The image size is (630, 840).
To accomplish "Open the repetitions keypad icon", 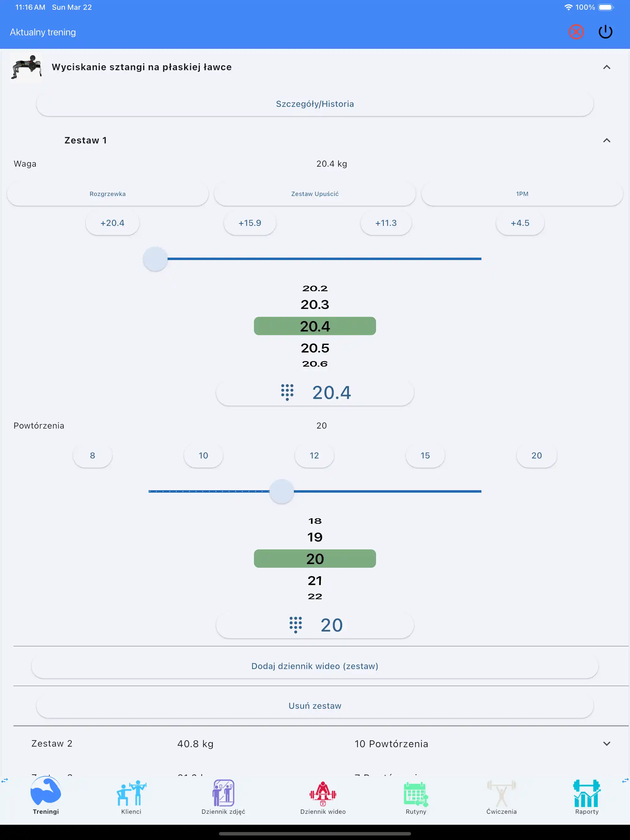I will pyautogui.click(x=295, y=625).
